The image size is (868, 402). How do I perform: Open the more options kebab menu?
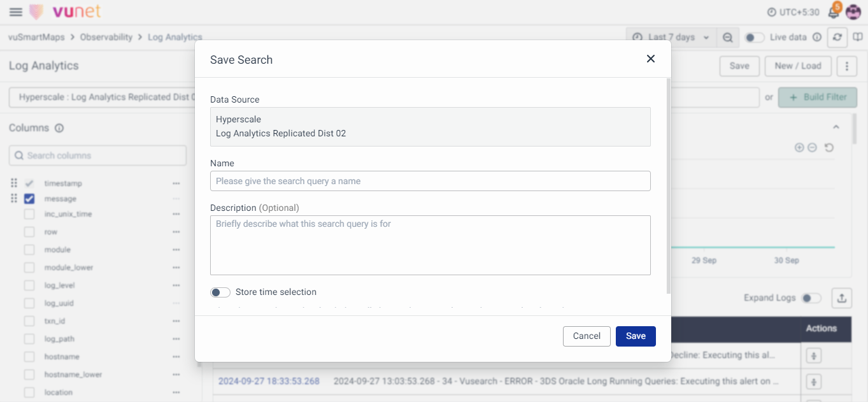tap(846, 66)
